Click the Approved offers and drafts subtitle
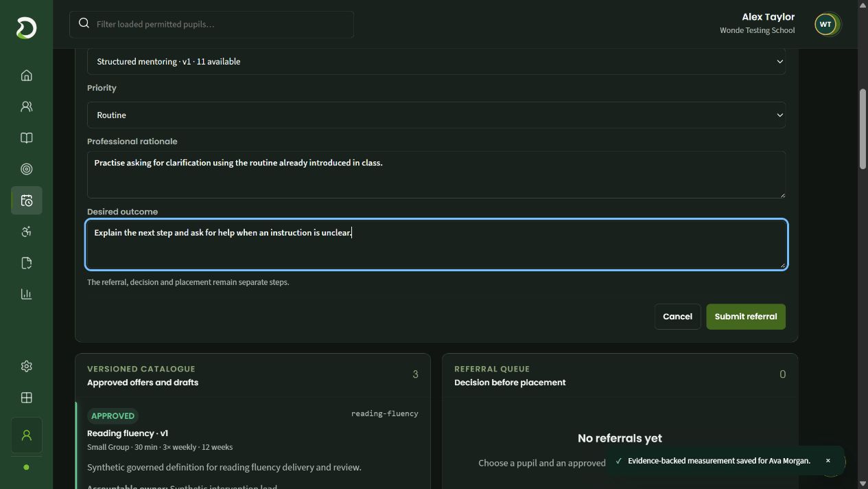Screen dimensions: 868x489 tap(143, 383)
